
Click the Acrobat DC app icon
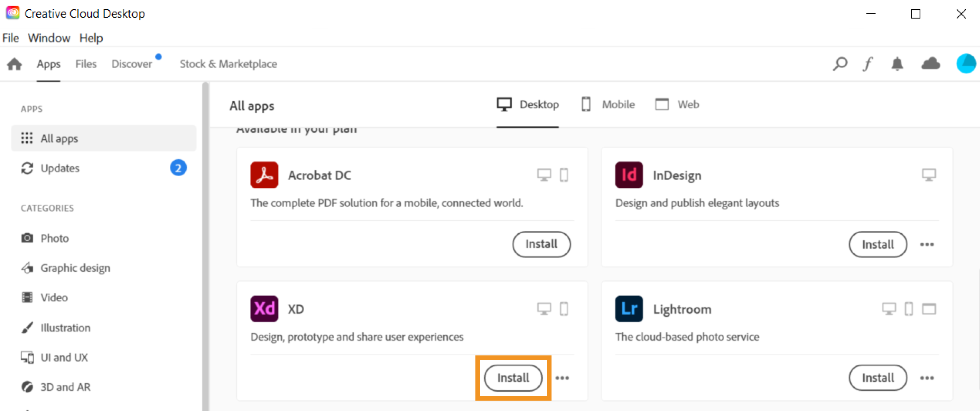264,175
